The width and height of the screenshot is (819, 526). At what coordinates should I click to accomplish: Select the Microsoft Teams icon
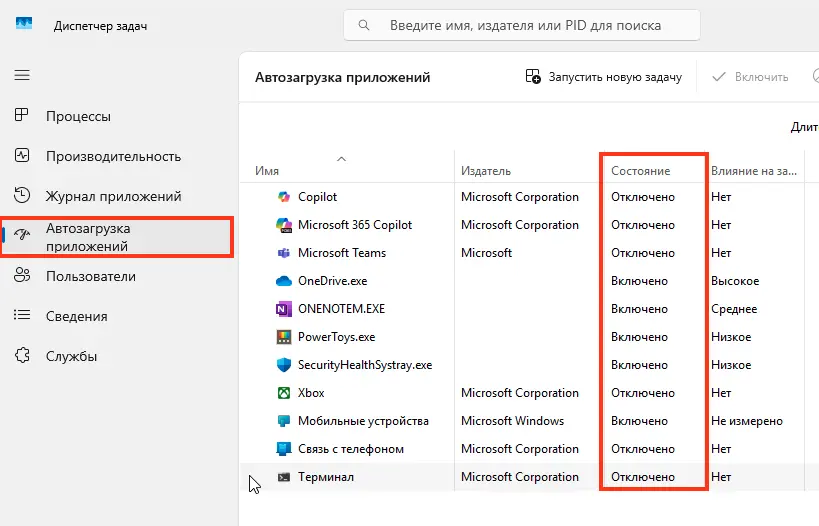tap(282, 253)
